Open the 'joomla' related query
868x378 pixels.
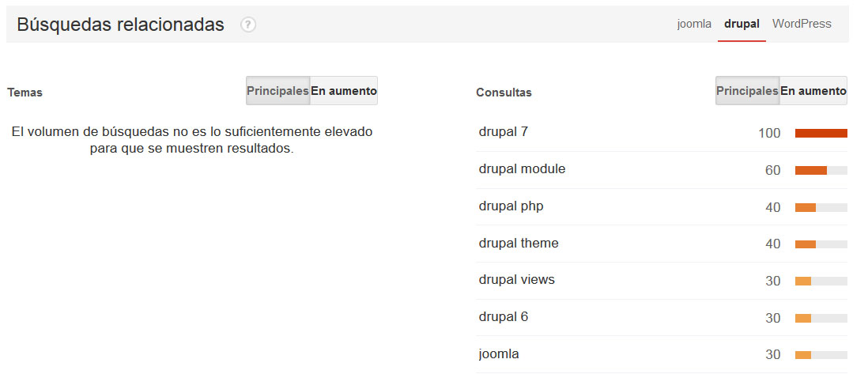pyautogui.click(x=499, y=354)
